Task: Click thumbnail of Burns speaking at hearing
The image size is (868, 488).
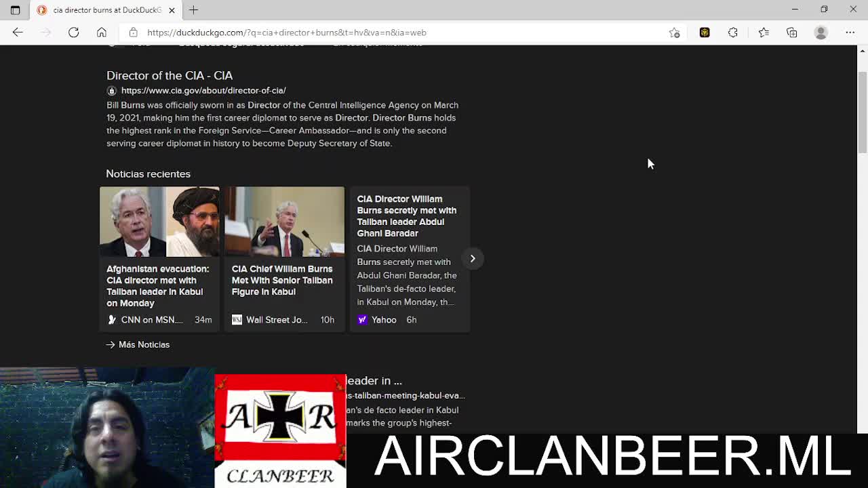Action: point(285,222)
